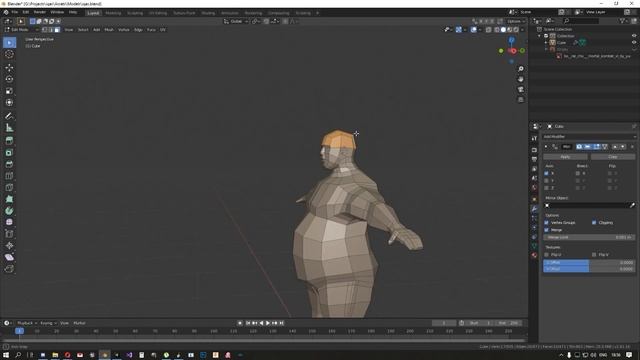
Task: Click the Copy button on the modifier
Action: [x=613, y=157]
